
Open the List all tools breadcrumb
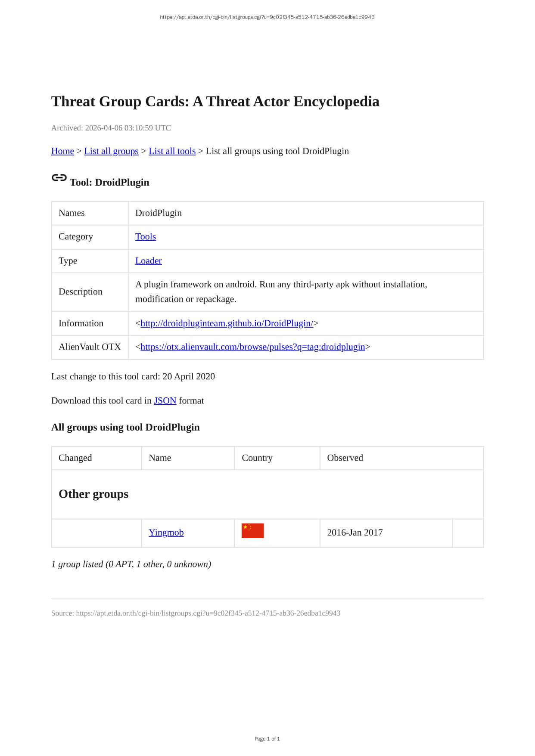[x=172, y=151]
